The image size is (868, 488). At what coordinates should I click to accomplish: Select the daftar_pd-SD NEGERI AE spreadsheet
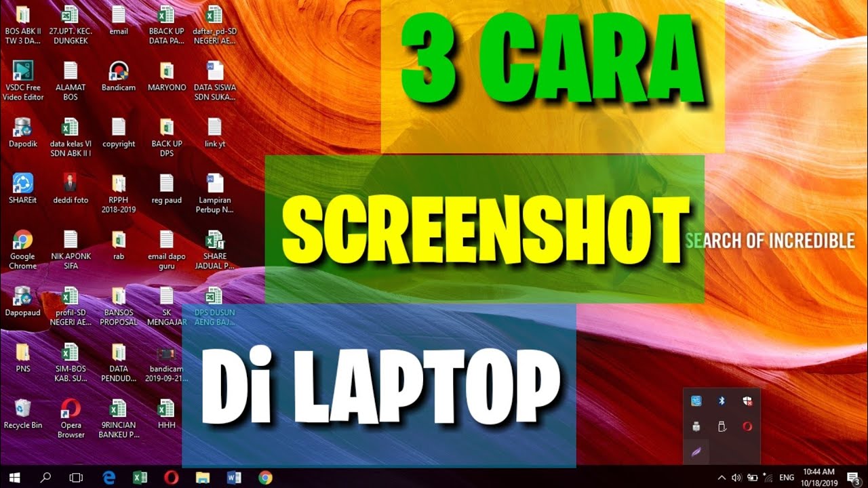point(214,24)
